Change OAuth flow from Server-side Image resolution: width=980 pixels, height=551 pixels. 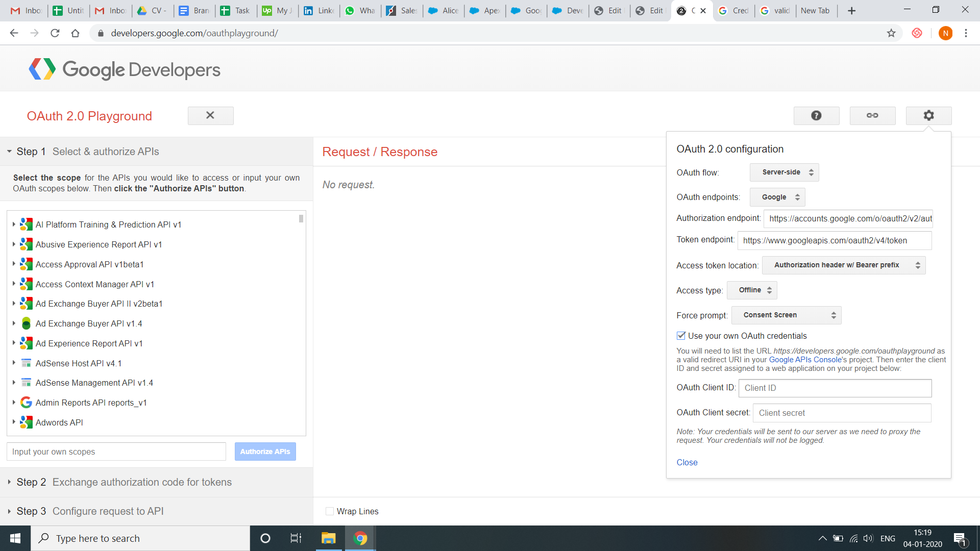tap(784, 172)
